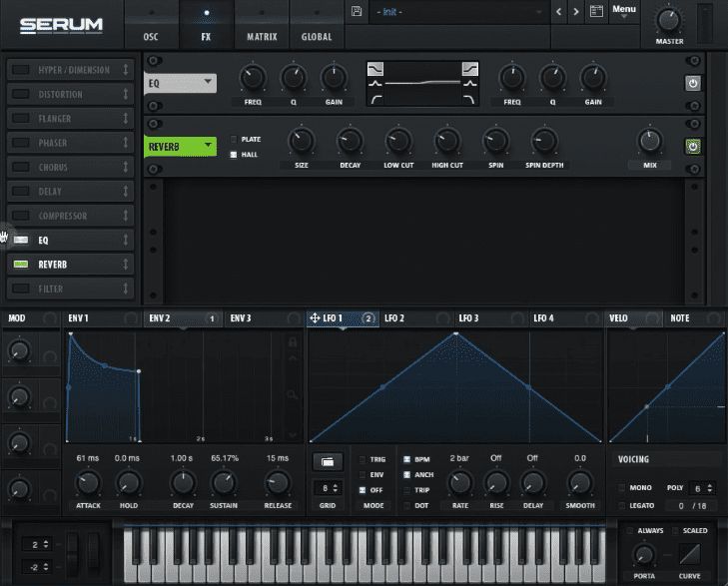Enable the MONO voicing checkbox
The width and height of the screenshot is (728, 586).
point(621,487)
